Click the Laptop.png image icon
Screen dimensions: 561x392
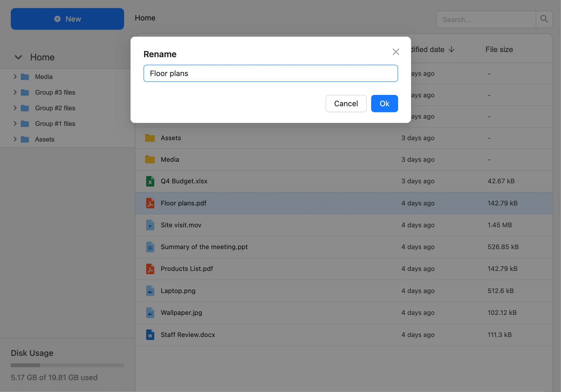150,291
